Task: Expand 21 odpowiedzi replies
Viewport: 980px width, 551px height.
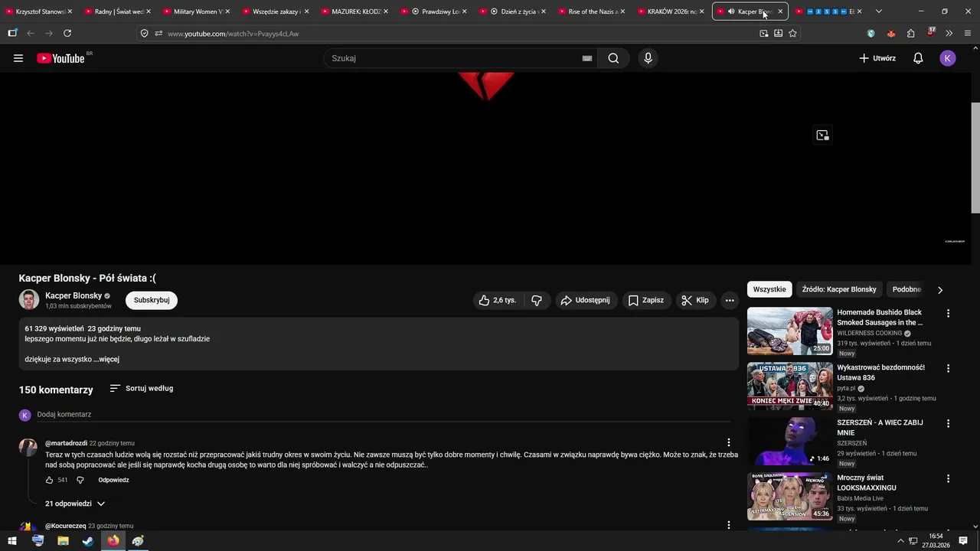Action: [75, 504]
